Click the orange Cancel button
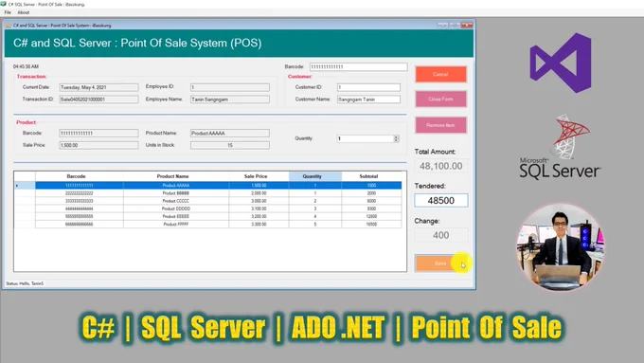The image size is (644, 363). [440, 75]
